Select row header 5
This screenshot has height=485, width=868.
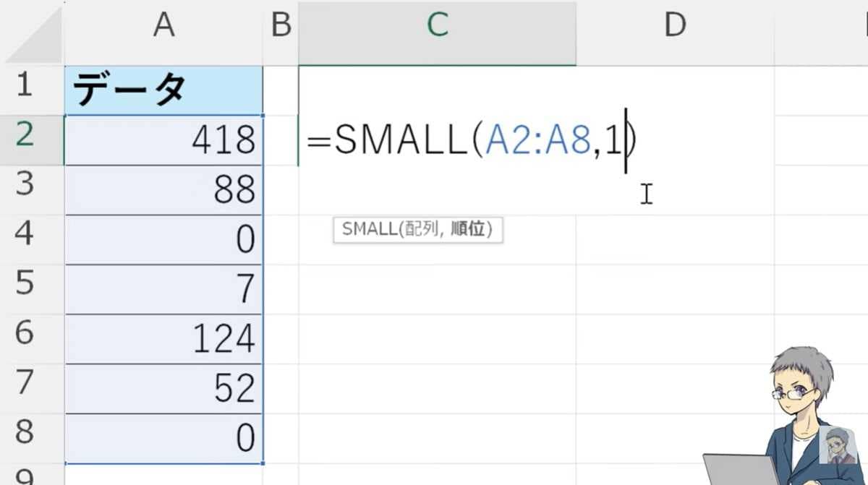pyautogui.click(x=27, y=288)
